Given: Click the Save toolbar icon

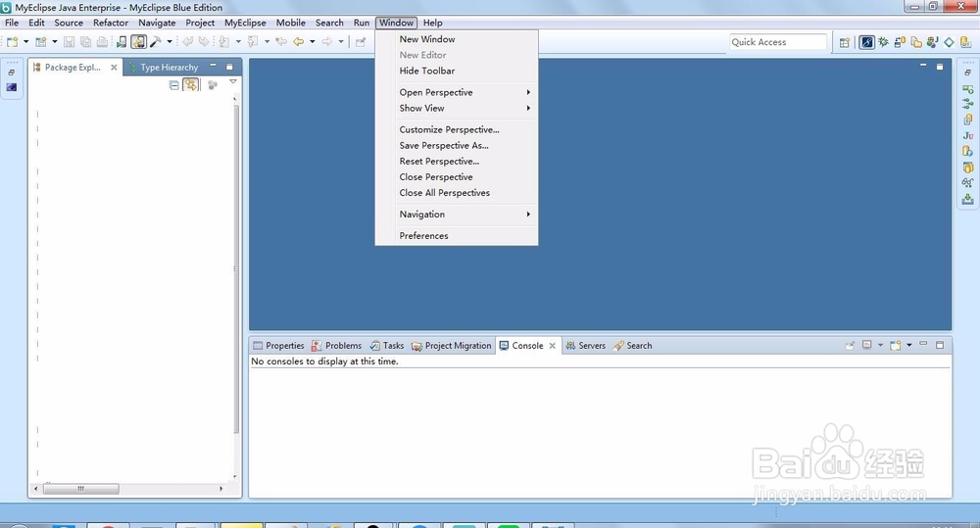Looking at the screenshot, I should tap(70, 42).
